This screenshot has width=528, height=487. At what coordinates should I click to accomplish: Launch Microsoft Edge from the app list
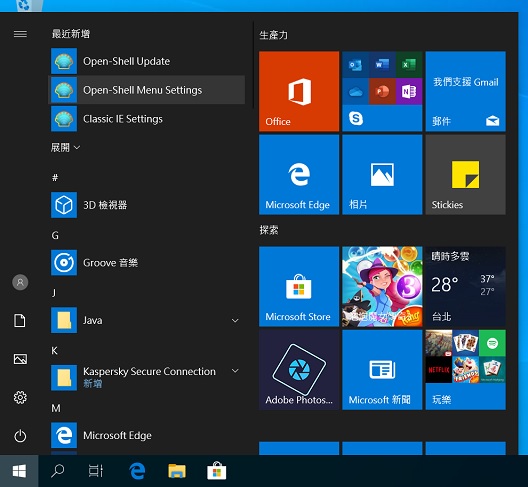[x=146, y=435]
